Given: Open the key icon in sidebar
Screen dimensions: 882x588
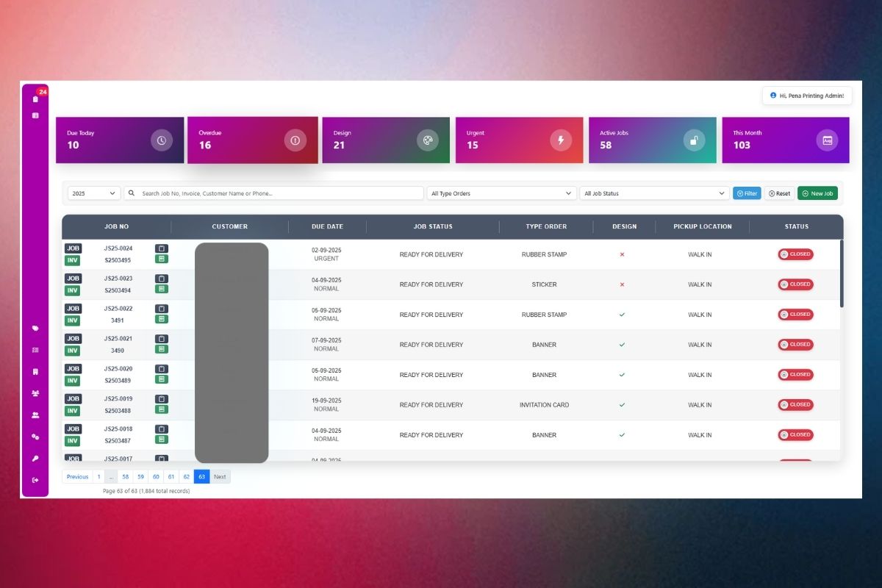Looking at the screenshot, I should (x=35, y=459).
